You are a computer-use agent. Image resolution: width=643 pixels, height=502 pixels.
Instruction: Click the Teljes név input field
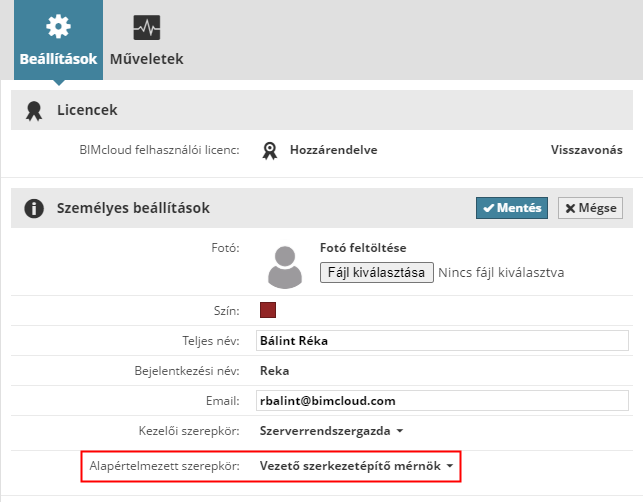[441, 340]
